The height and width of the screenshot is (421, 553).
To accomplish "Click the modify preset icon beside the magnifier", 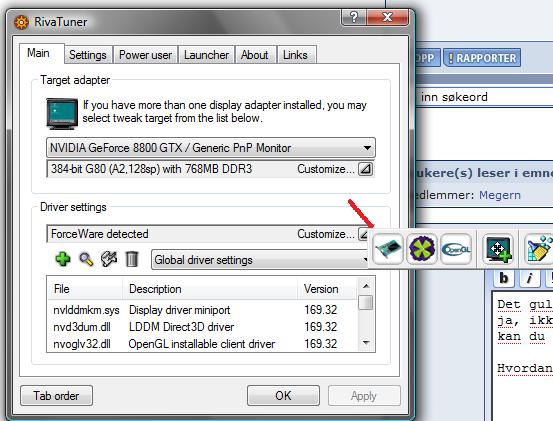I will tap(109, 259).
